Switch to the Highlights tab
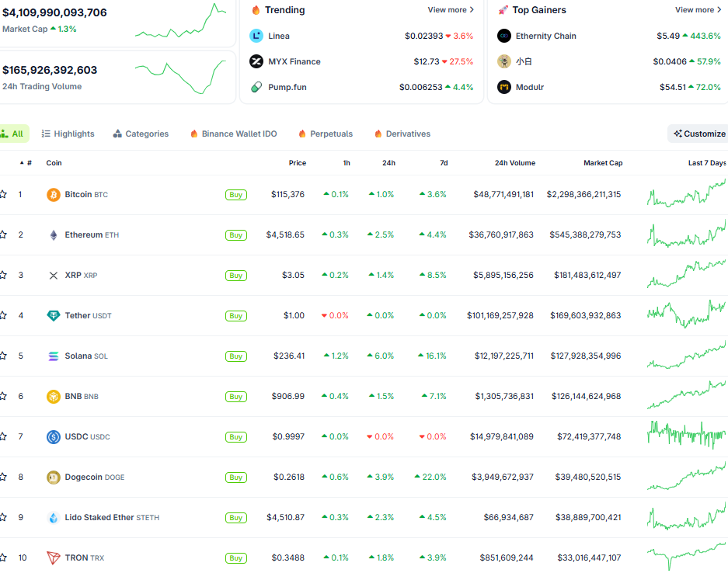 pyautogui.click(x=68, y=134)
